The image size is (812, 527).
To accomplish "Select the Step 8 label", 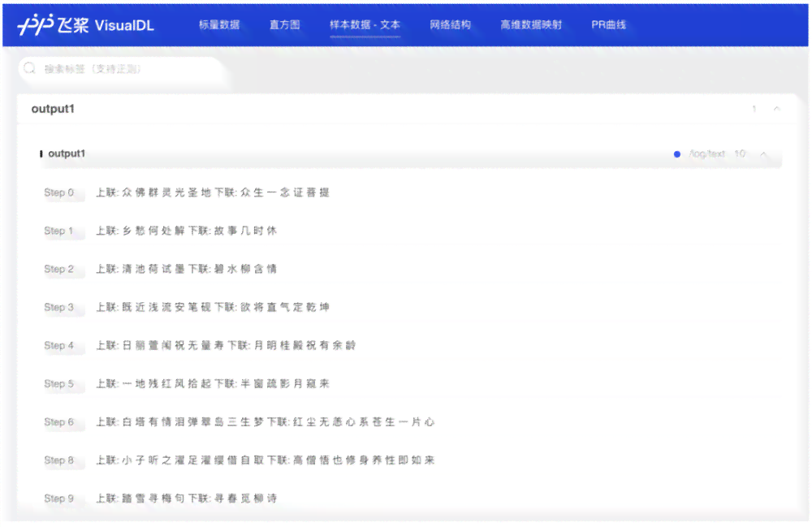I will (x=59, y=460).
